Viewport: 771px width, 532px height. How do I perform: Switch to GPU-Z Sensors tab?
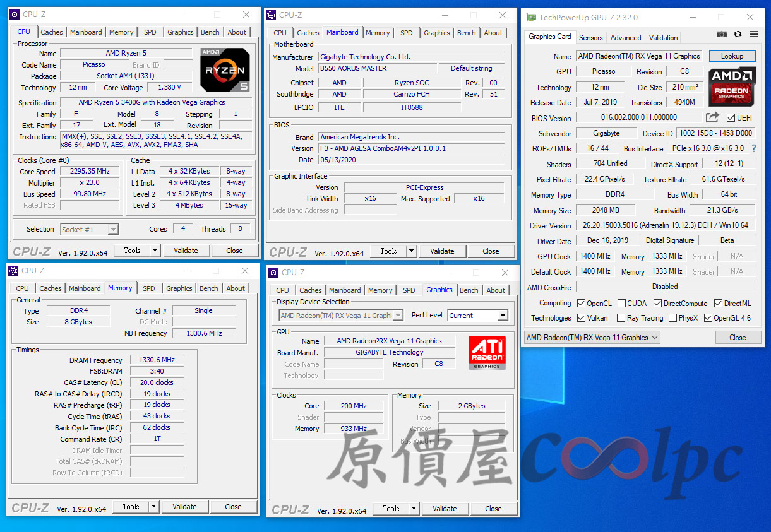coord(591,38)
